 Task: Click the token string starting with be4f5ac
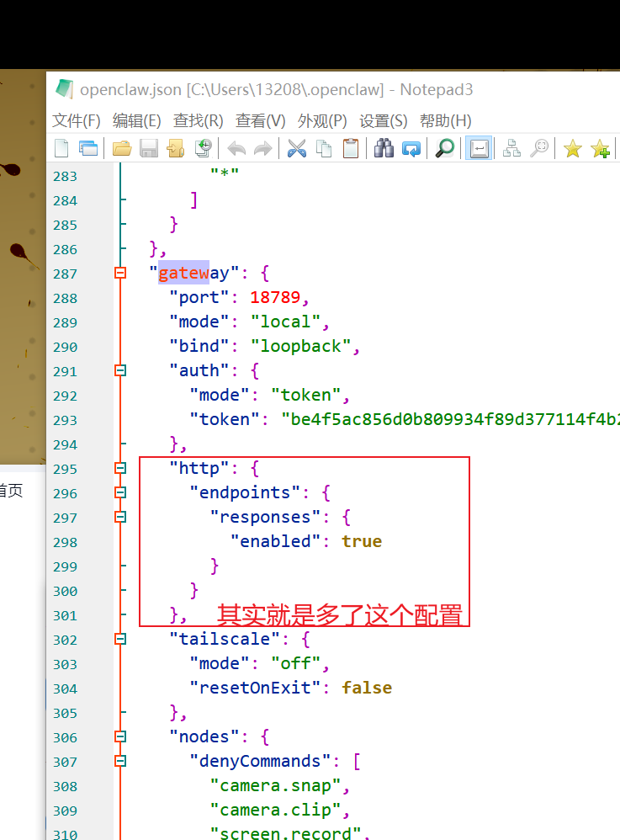point(450,419)
